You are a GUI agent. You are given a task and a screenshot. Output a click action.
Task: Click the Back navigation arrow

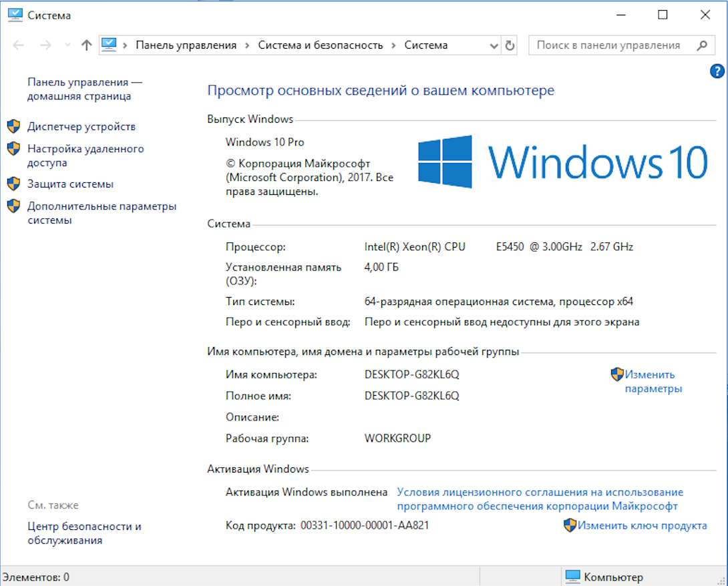(x=18, y=45)
